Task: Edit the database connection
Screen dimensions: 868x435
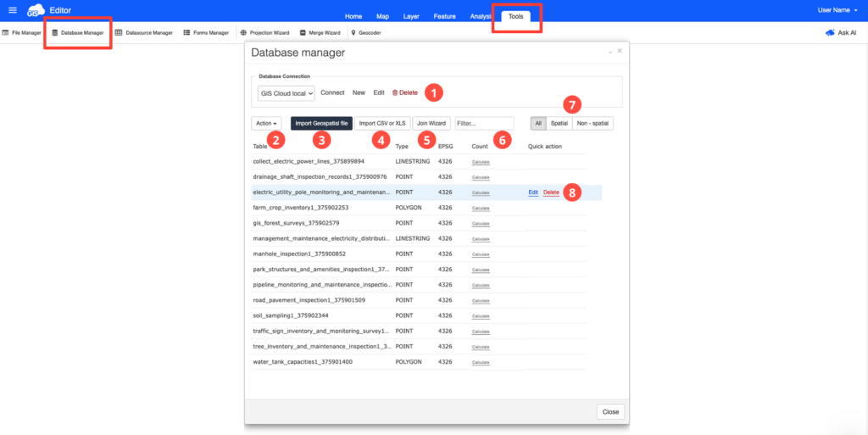Action: pos(379,93)
